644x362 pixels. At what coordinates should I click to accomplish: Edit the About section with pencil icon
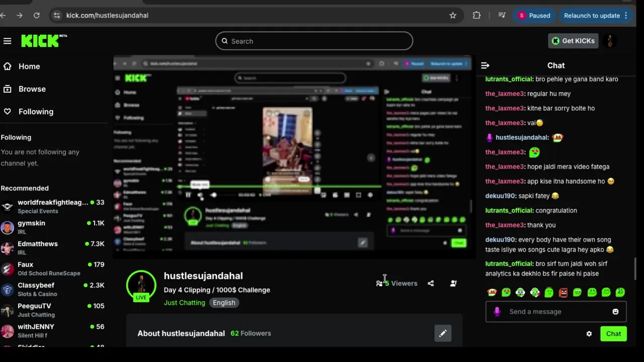(x=443, y=333)
